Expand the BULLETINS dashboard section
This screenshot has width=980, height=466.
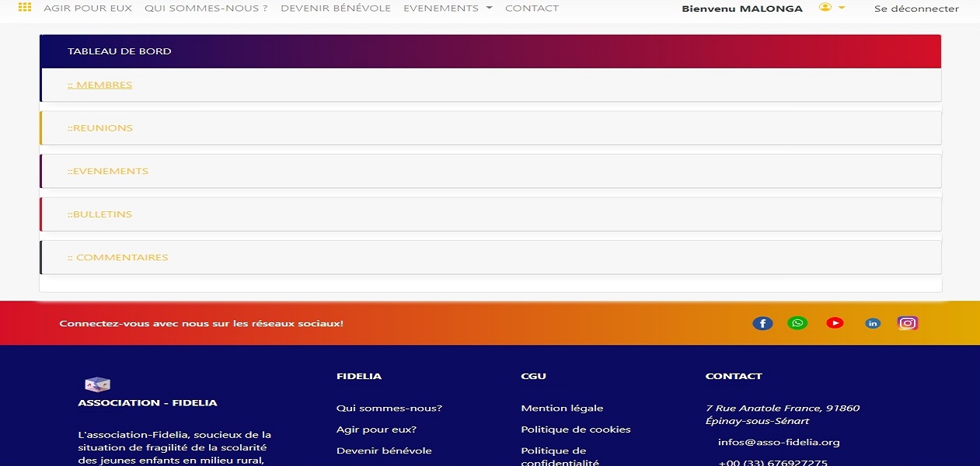[x=99, y=214]
